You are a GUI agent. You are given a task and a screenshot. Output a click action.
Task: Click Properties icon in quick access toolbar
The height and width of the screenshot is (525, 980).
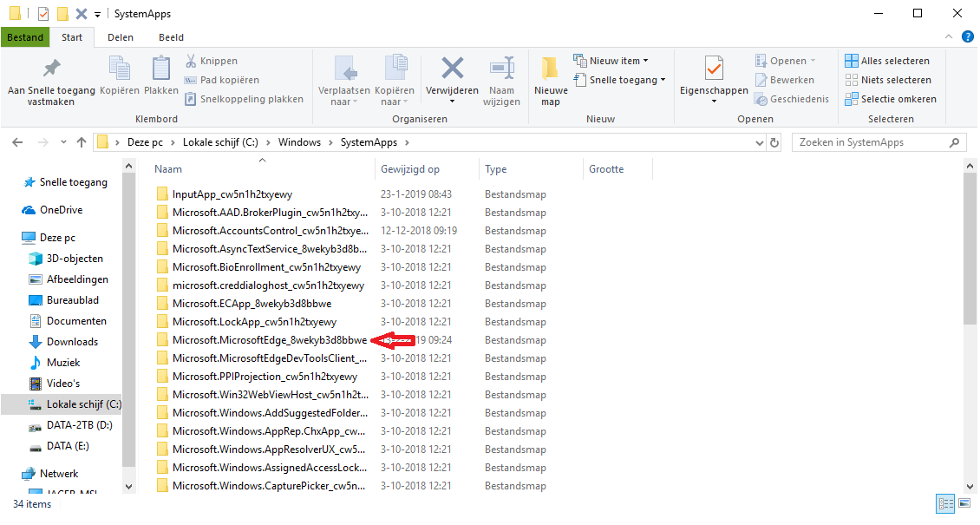point(43,14)
